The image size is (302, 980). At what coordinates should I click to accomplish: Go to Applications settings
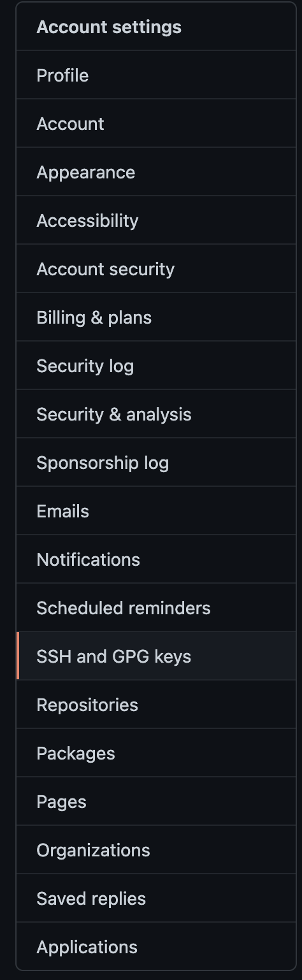point(156,947)
